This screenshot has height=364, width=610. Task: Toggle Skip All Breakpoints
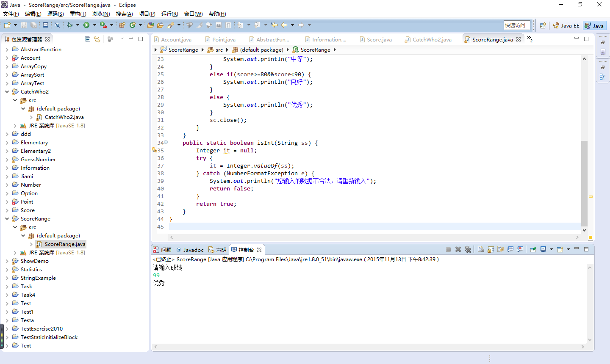click(x=57, y=25)
